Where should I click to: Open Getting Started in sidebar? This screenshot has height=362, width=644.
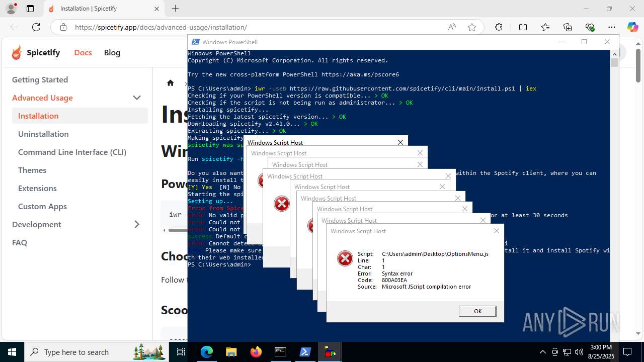click(80, 79)
